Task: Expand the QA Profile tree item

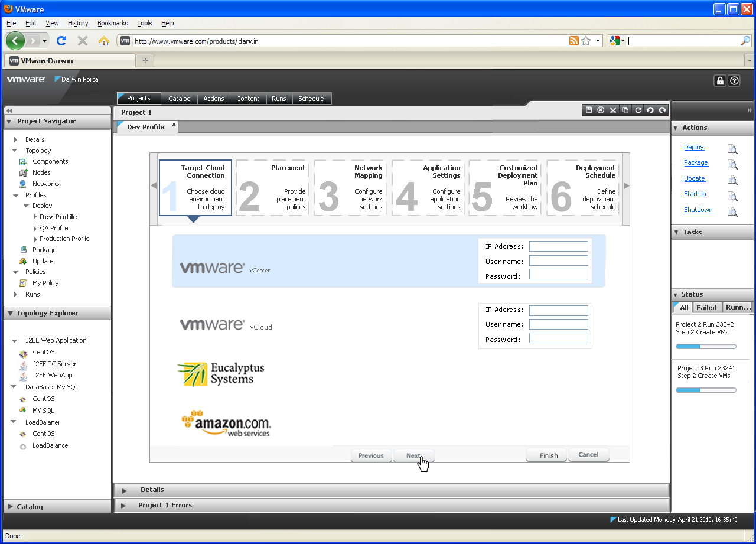Action: [35, 228]
